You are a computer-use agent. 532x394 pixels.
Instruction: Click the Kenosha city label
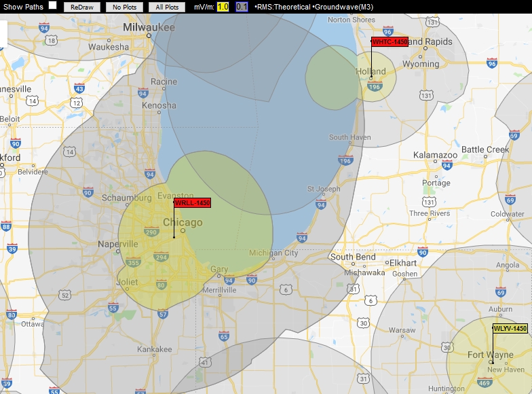pos(159,106)
